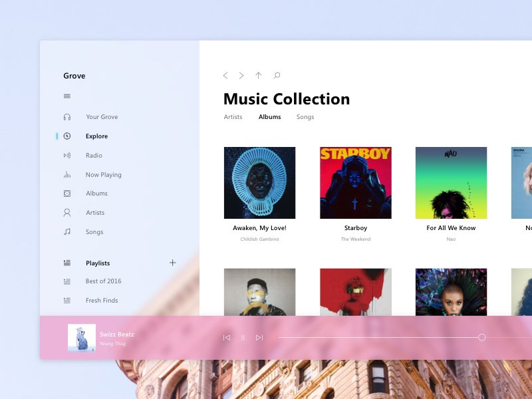Open the Starboy album cover
Viewport: 532px width, 399px height.
pyautogui.click(x=356, y=183)
